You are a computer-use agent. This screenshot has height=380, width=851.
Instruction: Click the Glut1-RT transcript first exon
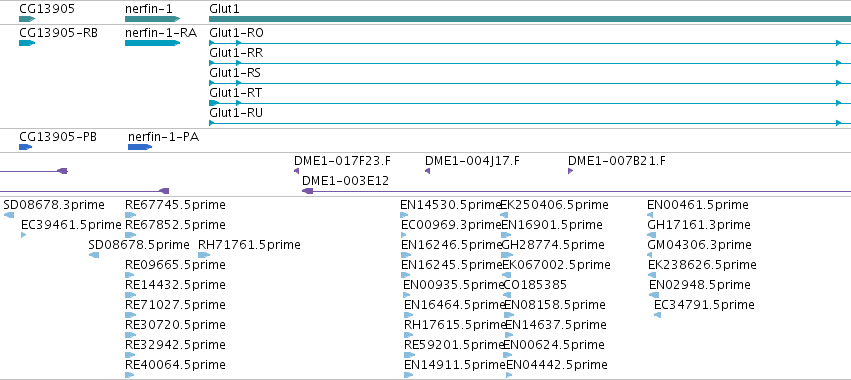click(214, 103)
